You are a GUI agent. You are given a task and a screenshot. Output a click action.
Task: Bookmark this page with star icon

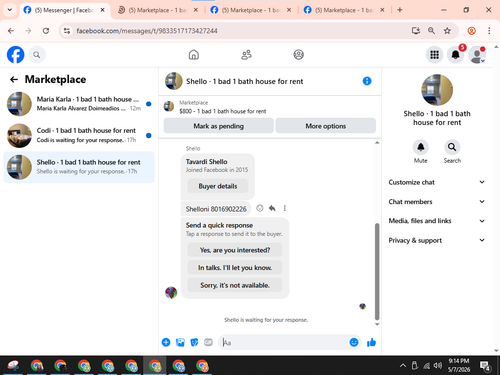coord(447,31)
